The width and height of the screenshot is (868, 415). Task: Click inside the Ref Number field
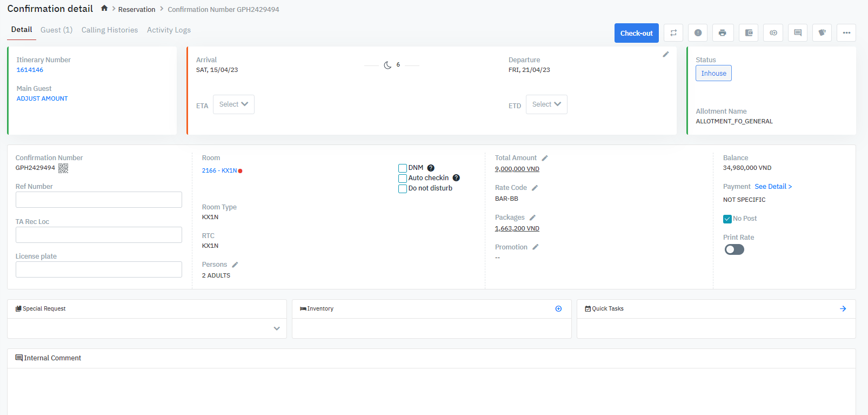click(x=99, y=200)
